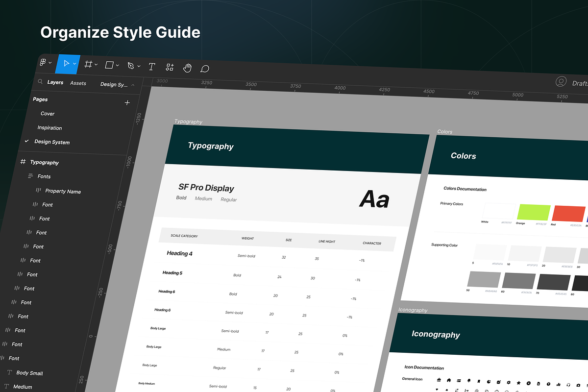The height and width of the screenshot is (392, 588).
Task: Select the Rectangle shape tool
Action: point(110,65)
